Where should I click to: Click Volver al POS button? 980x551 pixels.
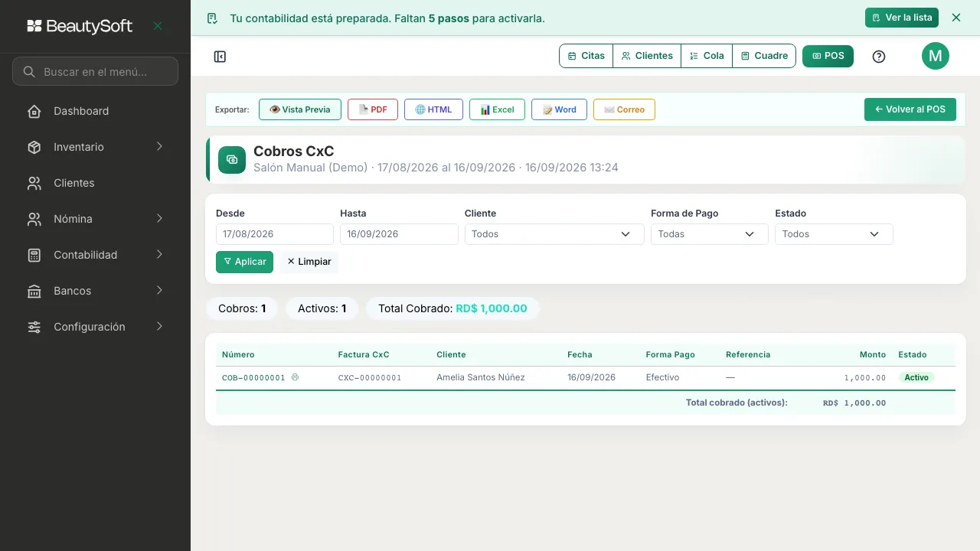point(910,109)
